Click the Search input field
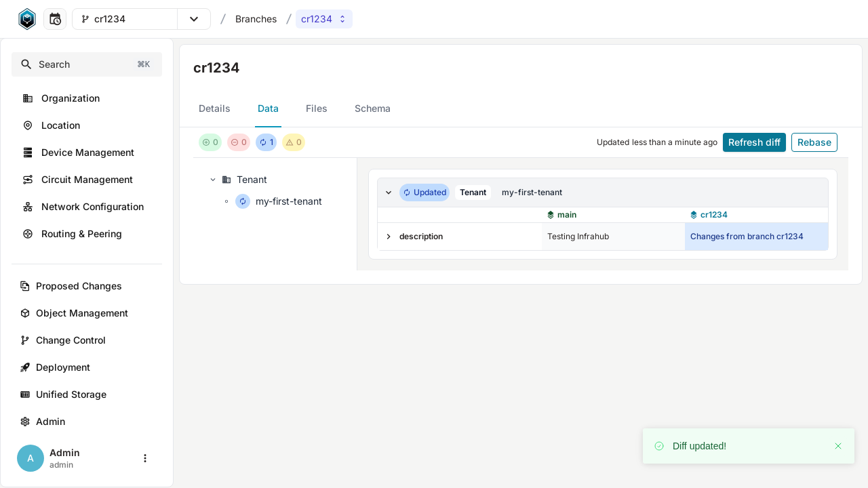868x488 pixels. tap(87, 64)
